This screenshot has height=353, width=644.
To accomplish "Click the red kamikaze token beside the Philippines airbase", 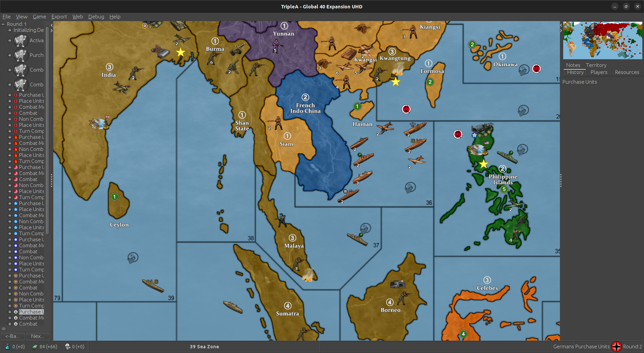I will pyautogui.click(x=458, y=134).
